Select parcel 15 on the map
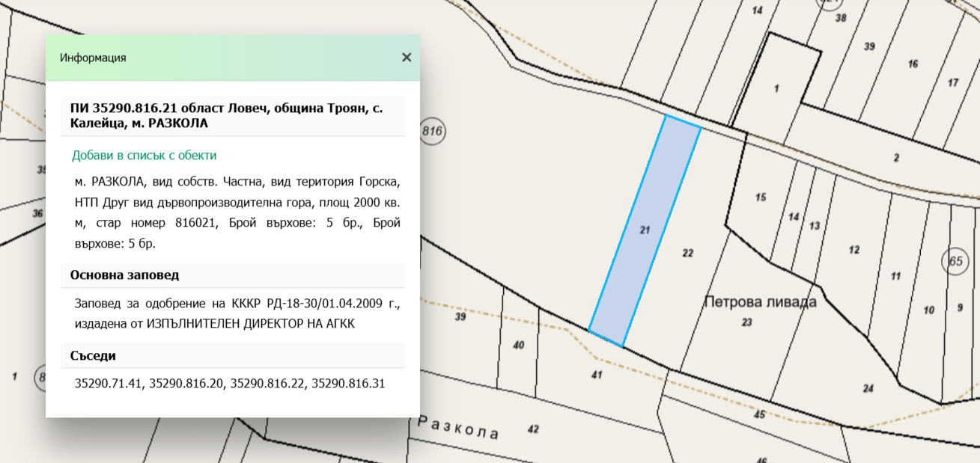 [x=761, y=197]
